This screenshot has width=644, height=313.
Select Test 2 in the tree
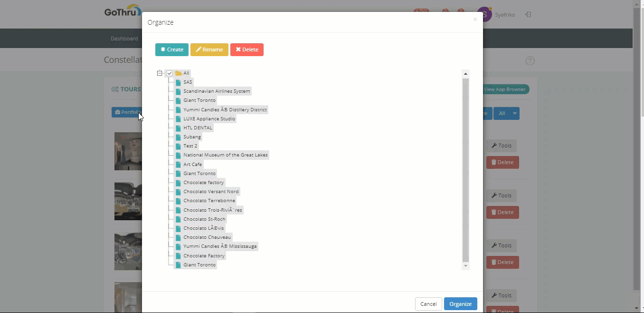click(x=190, y=146)
